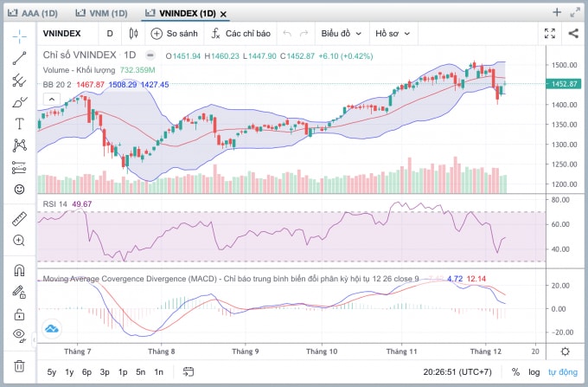Screen dimensions: 588x387
Task: Toggle lock all drawing tools
Action: coord(20,314)
